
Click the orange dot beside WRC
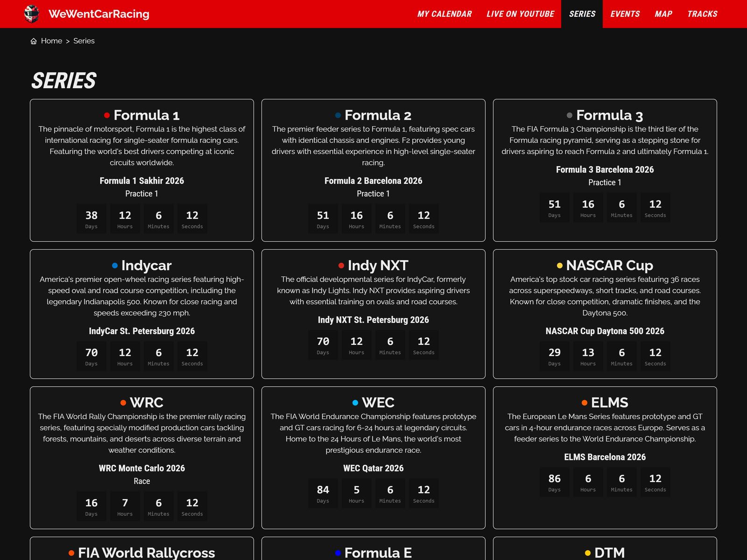click(x=123, y=403)
